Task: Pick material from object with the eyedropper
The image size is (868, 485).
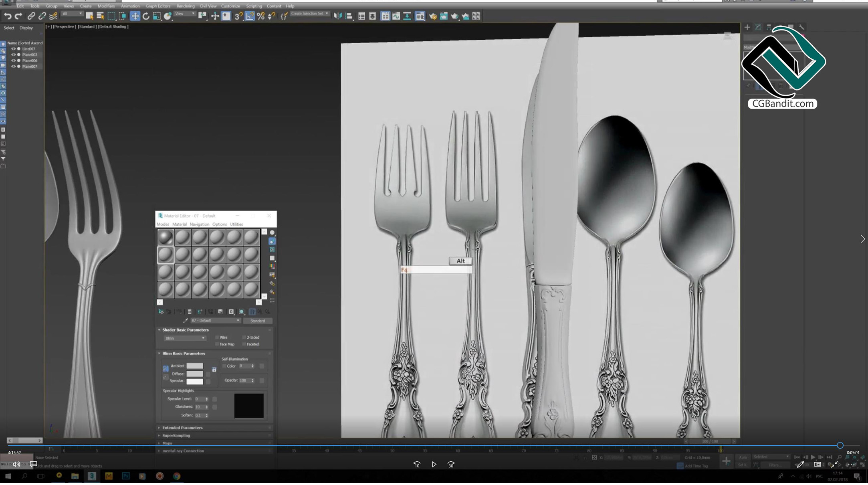Action: click(186, 321)
